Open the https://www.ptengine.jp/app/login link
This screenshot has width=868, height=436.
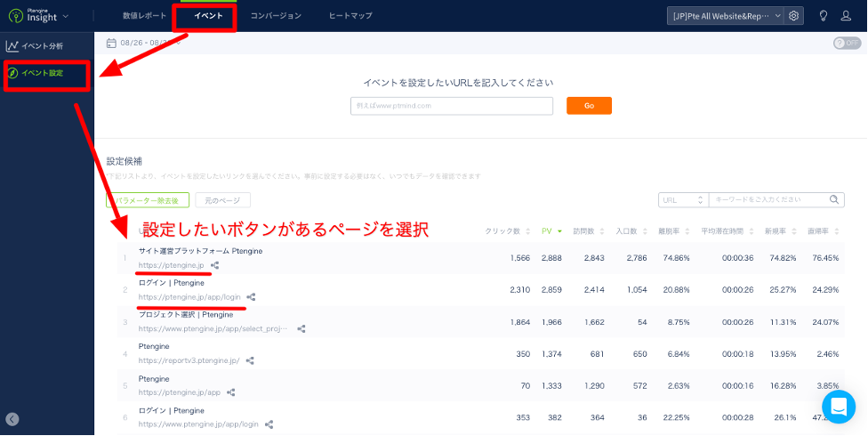[198, 425]
